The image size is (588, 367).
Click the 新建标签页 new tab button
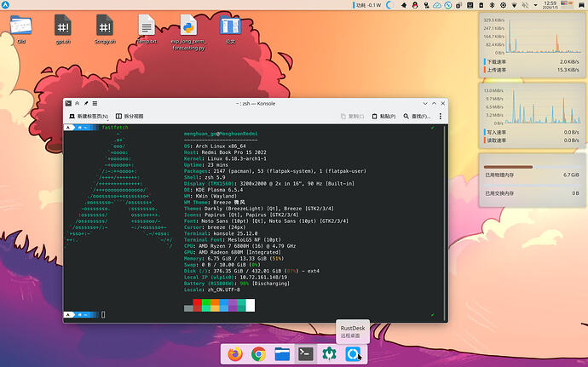click(x=87, y=116)
